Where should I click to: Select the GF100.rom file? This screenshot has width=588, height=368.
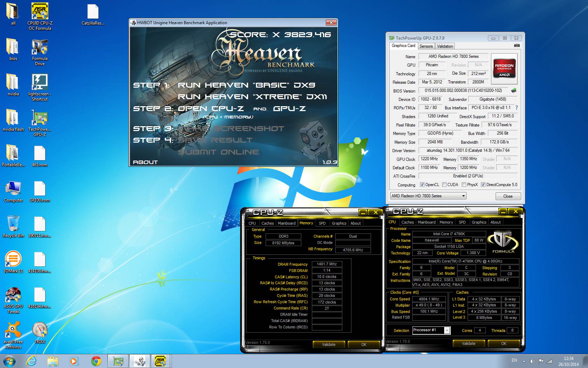click(x=40, y=191)
